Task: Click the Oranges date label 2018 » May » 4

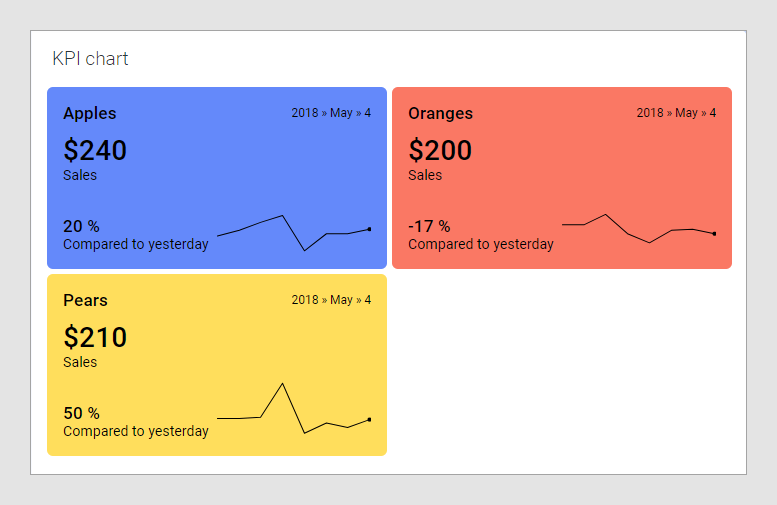Action: pos(676,113)
